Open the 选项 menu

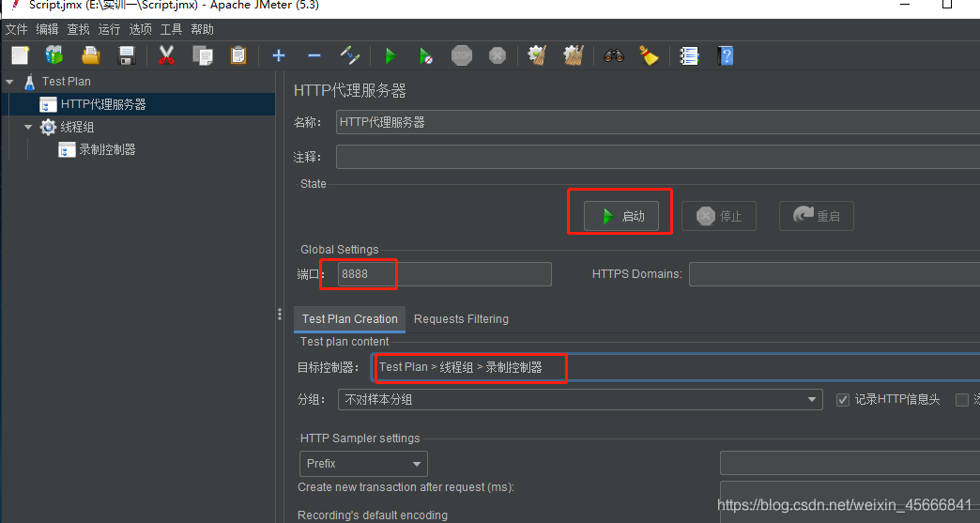140,29
